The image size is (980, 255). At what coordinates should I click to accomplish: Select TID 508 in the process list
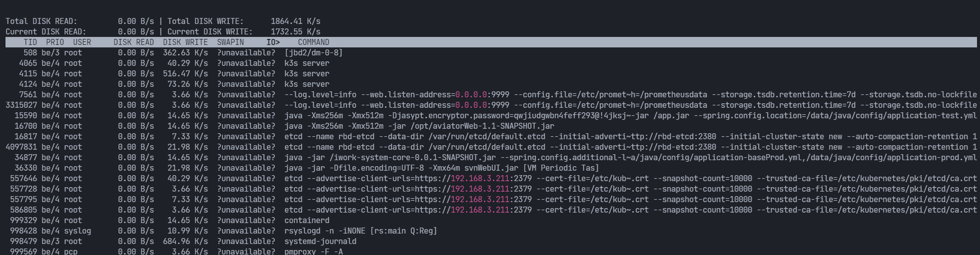(30, 53)
